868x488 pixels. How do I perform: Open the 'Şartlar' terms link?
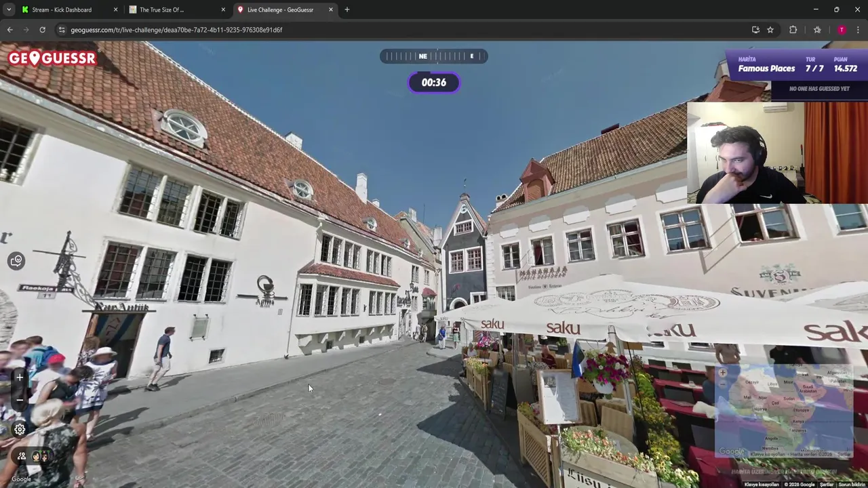[827, 485]
